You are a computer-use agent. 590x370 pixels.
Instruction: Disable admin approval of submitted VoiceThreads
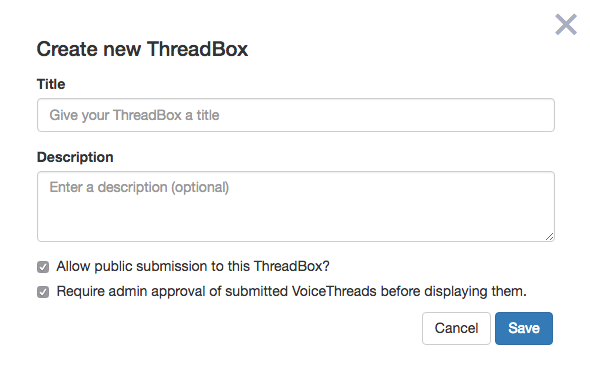[43, 292]
